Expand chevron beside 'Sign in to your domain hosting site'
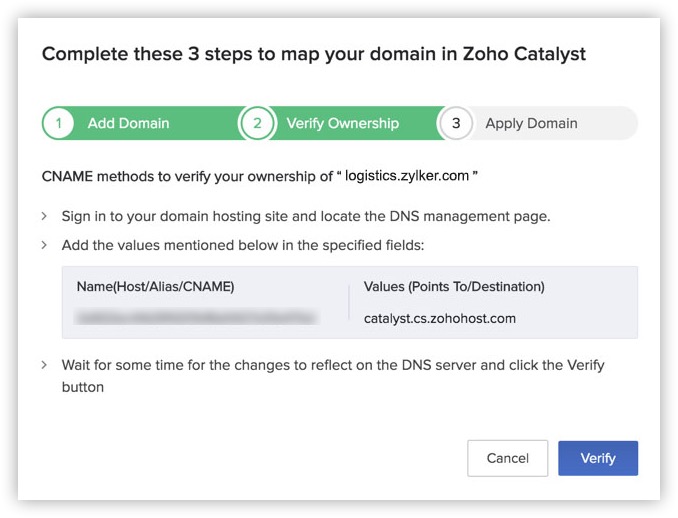The width and height of the screenshot is (678, 518). [44, 216]
